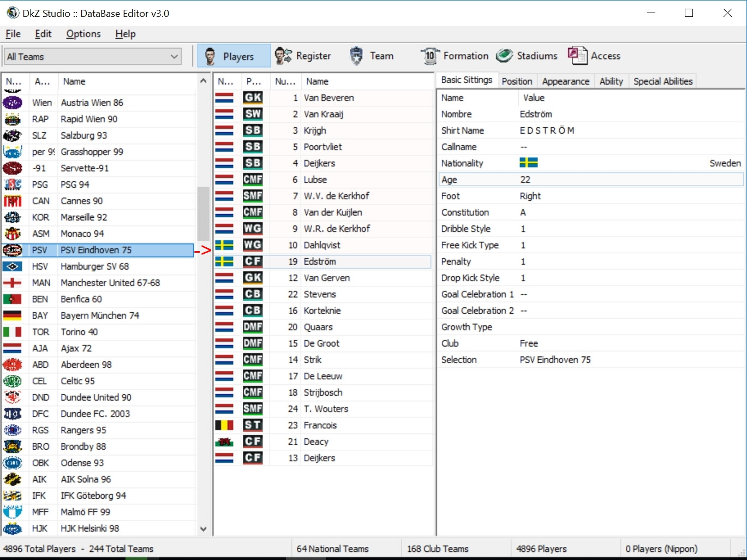Viewport: 747px width, 560px height.
Task: Select Rangers 95 in team list
Action: tap(98, 430)
